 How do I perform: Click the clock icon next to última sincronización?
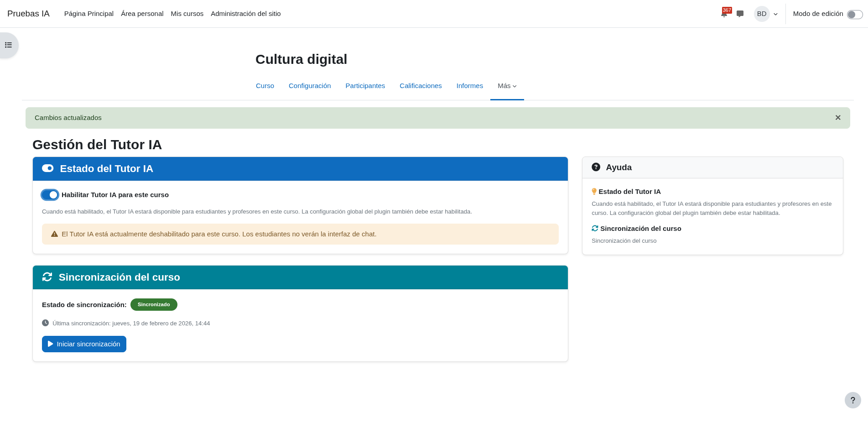[x=45, y=323]
